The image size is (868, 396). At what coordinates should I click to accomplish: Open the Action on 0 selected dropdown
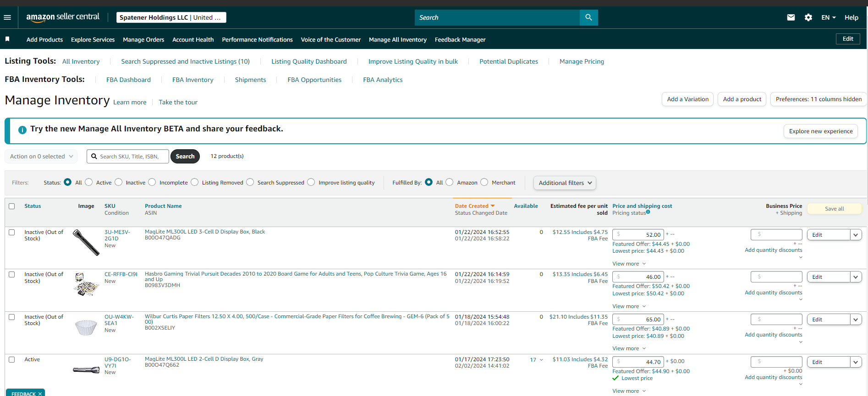pyautogui.click(x=41, y=156)
